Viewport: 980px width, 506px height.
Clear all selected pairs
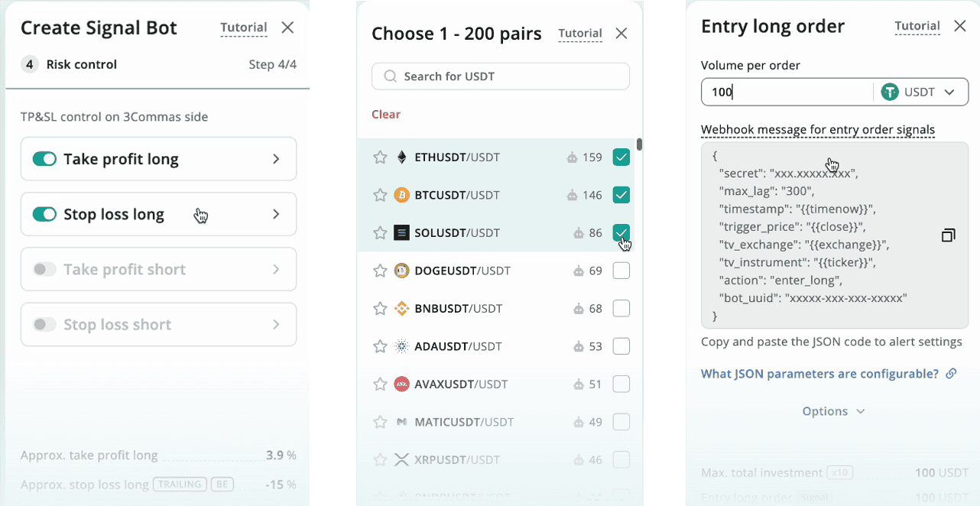pyautogui.click(x=386, y=114)
